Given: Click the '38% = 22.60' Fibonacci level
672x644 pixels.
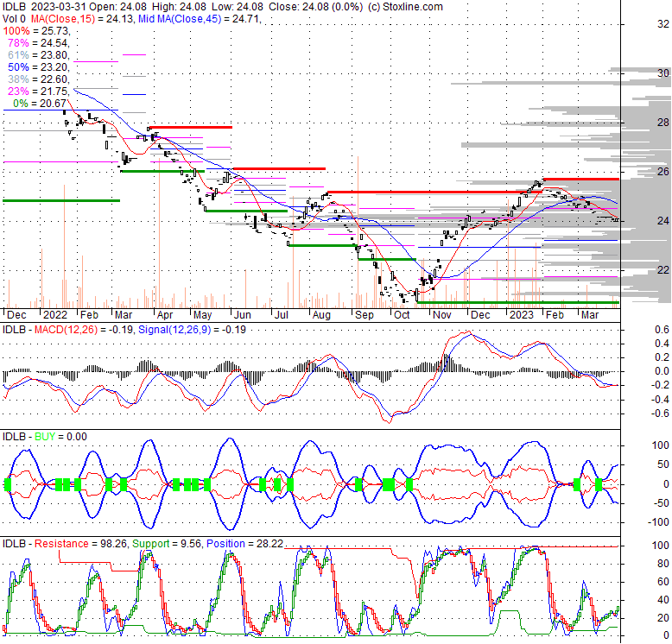Looking at the screenshot, I should pyautogui.click(x=39, y=79).
